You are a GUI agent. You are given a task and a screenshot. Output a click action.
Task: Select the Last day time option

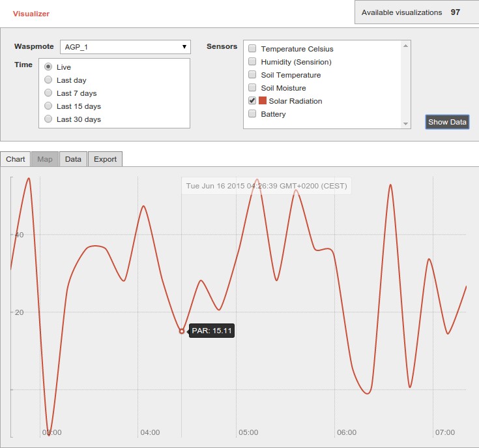click(x=48, y=80)
